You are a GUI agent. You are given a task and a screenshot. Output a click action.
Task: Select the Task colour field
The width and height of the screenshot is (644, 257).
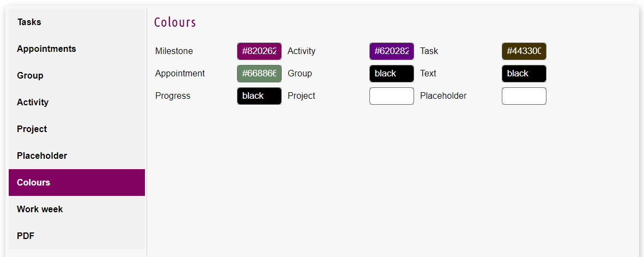coord(524,51)
